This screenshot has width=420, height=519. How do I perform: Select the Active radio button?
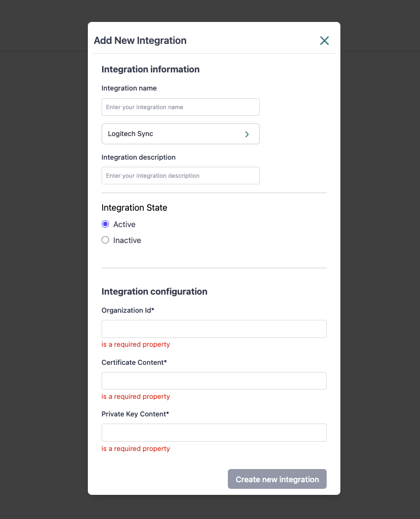105,224
